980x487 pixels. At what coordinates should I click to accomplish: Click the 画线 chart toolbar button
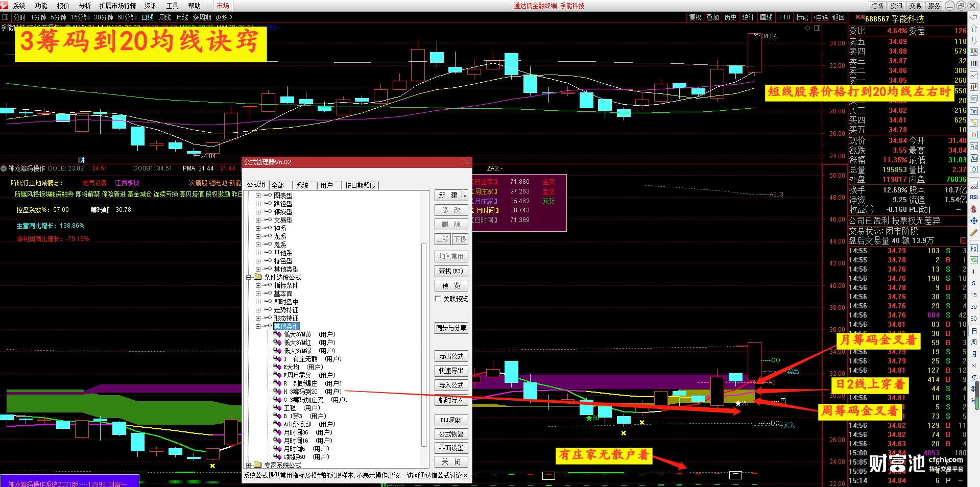pyautogui.click(x=767, y=17)
